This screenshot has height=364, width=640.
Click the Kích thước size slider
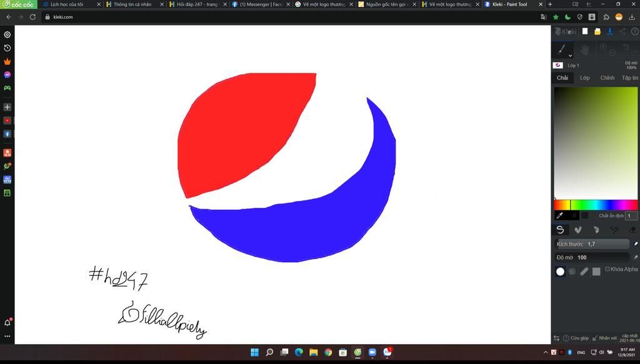(x=592, y=243)
